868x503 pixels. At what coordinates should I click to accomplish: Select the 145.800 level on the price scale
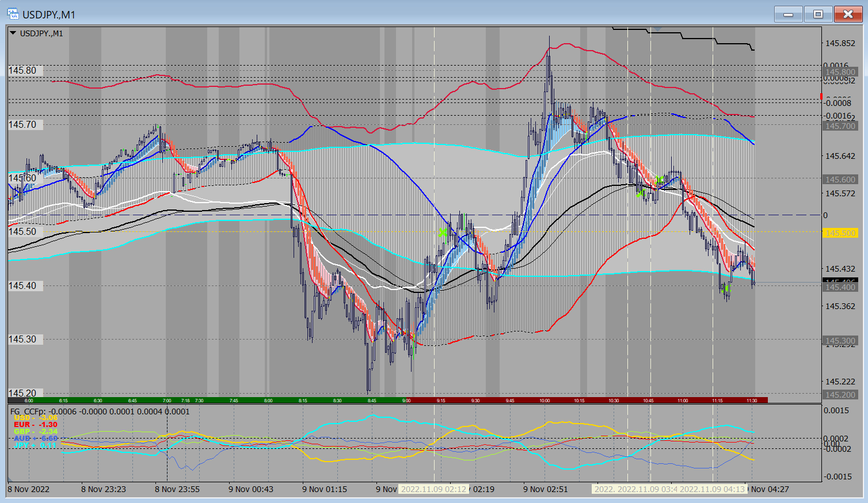pos(840,72)
